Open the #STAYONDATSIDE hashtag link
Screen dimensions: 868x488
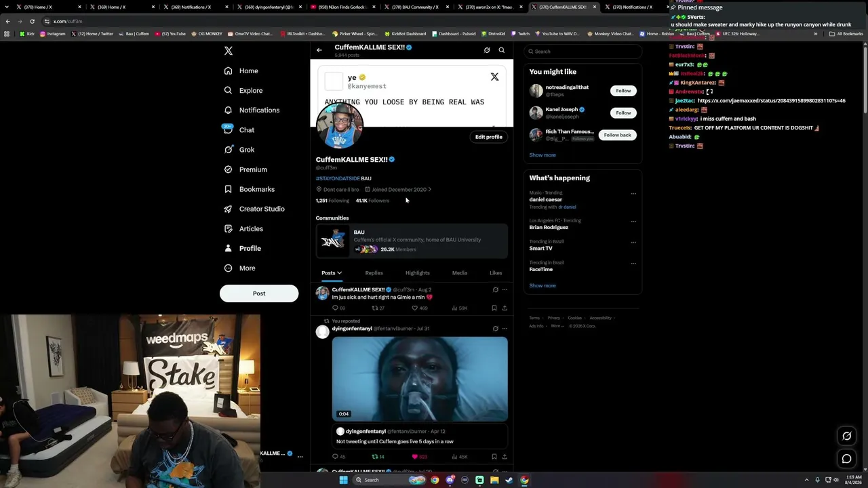(x=338, y=178)
